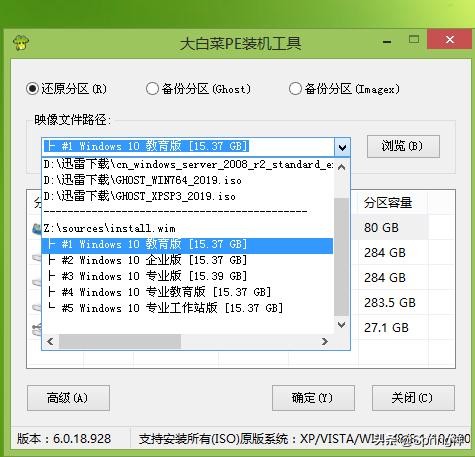Click dropdown list scroll down arrow
The width and height of the screenshot is (475, 457).
pyautogui.click(x=341, y=325)
